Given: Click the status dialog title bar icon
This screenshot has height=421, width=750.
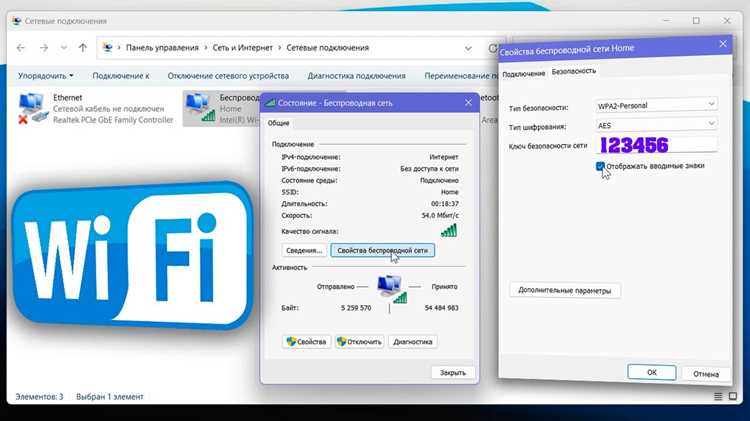Looking at the screenshot, I should click(270, 102).
